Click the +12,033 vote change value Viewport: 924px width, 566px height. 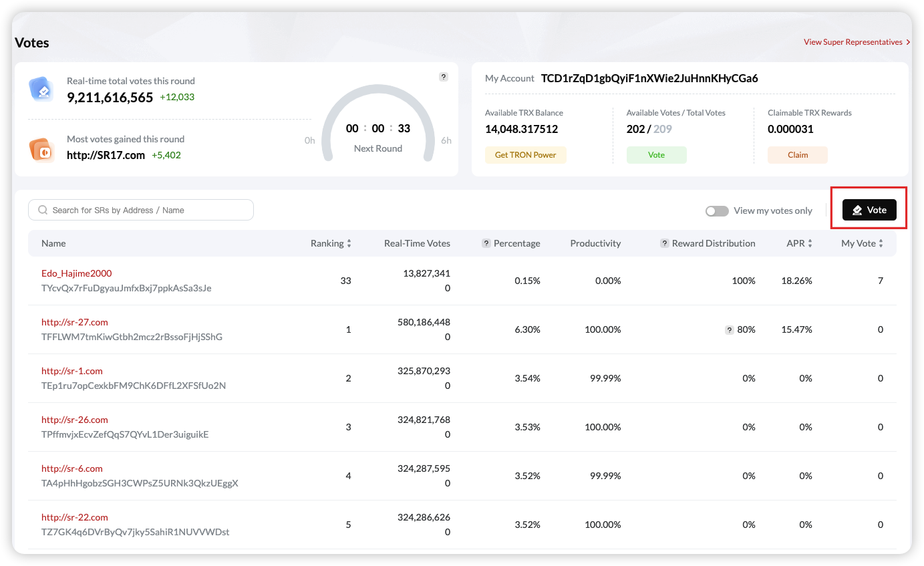pyautogui.click(x=177, y=97)
